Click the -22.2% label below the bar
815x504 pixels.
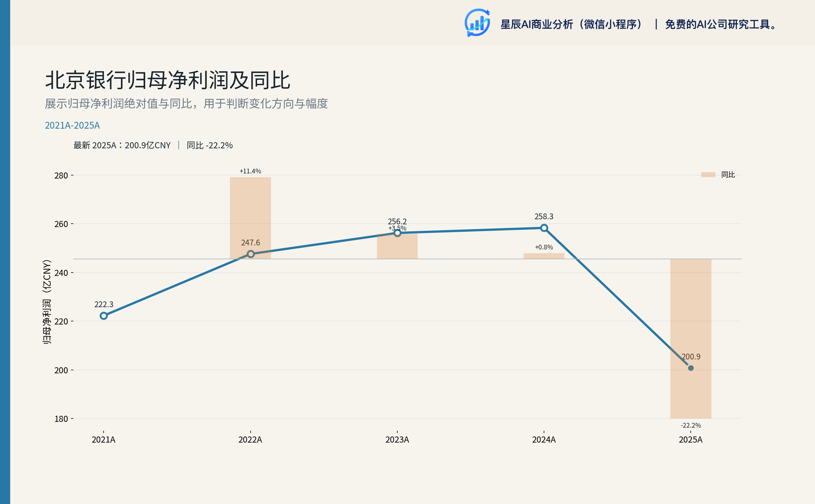(x=691, y=425)
